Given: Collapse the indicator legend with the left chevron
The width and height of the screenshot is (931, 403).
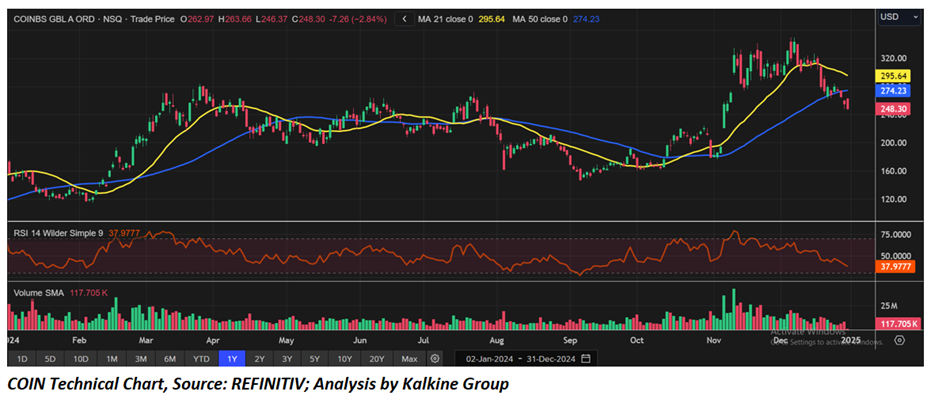Looking at the screenshot, I should [x=404, y=19].
